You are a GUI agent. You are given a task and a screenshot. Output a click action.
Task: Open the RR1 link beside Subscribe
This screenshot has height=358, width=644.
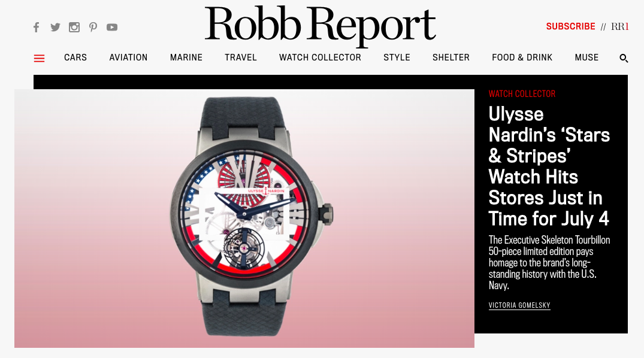[x=620, y=27]
